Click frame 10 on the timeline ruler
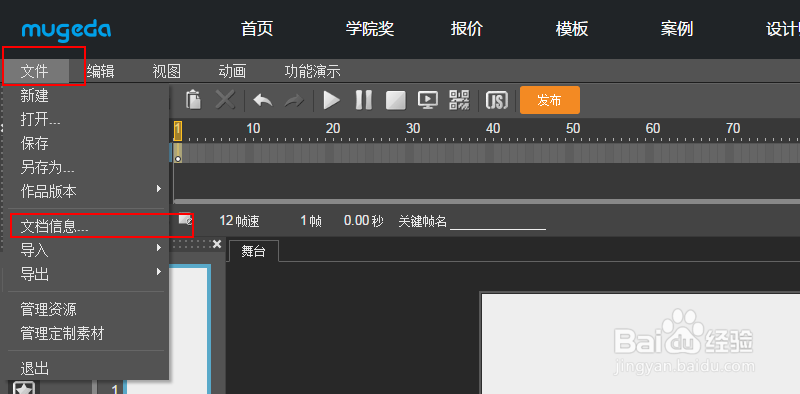This screenshot has width=800, height=394. tap(253, 129)
